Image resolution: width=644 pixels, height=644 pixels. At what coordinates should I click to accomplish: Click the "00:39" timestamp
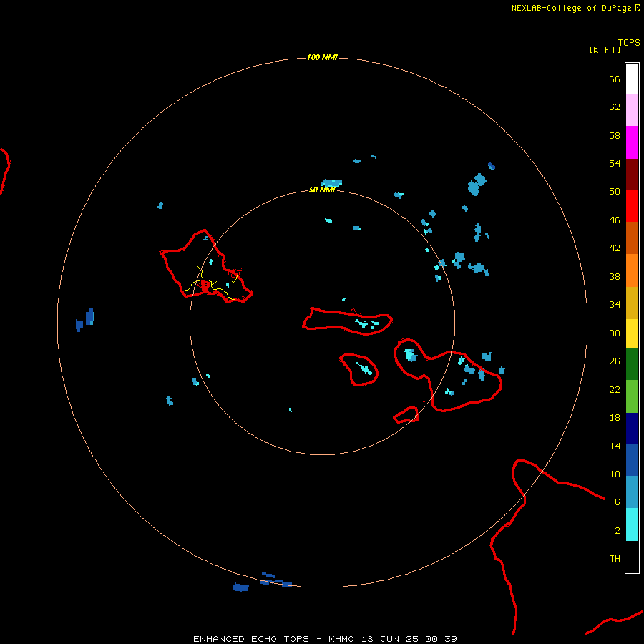[x=441, y=639]
